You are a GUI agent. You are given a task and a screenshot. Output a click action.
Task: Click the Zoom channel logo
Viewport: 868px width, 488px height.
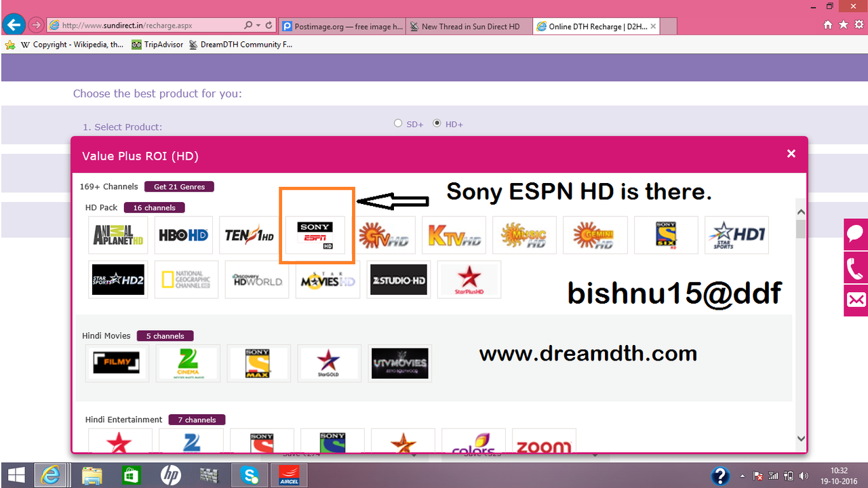[x=544, y=441]
